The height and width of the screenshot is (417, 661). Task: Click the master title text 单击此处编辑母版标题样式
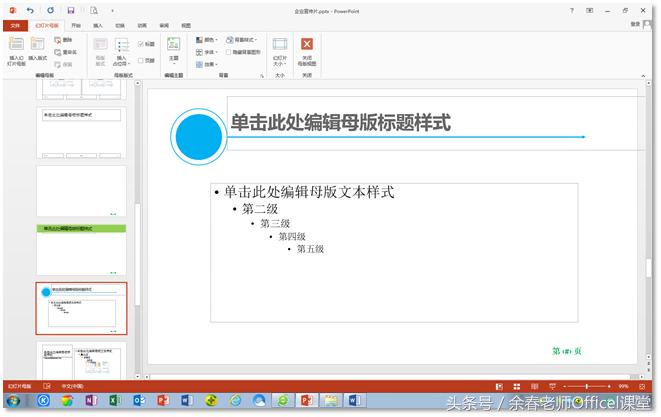(x=341, y=123)
